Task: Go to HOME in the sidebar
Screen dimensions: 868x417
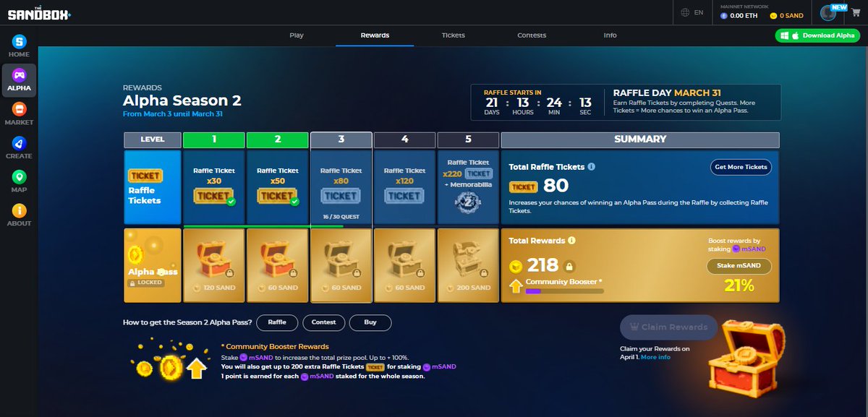Action: coord(19,47)
